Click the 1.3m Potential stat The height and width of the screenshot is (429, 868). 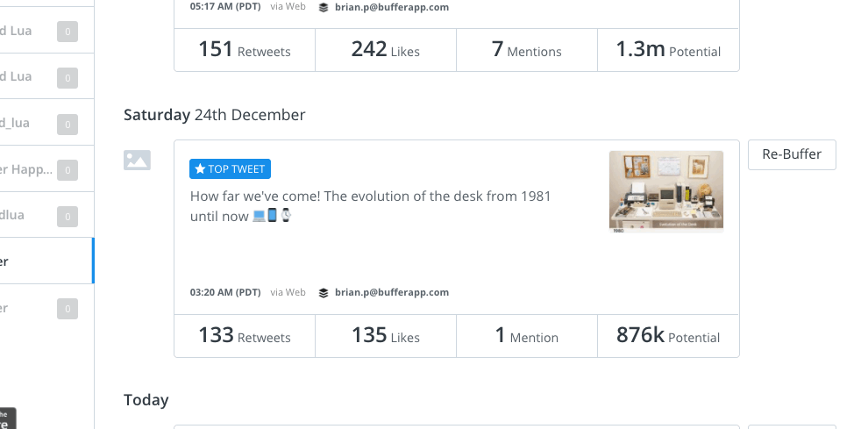pos(668,50)
